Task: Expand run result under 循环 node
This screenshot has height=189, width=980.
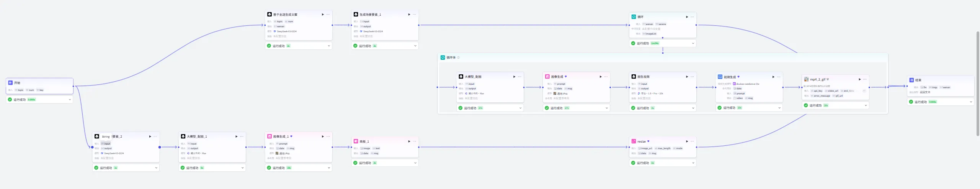Action: point(693,43)
